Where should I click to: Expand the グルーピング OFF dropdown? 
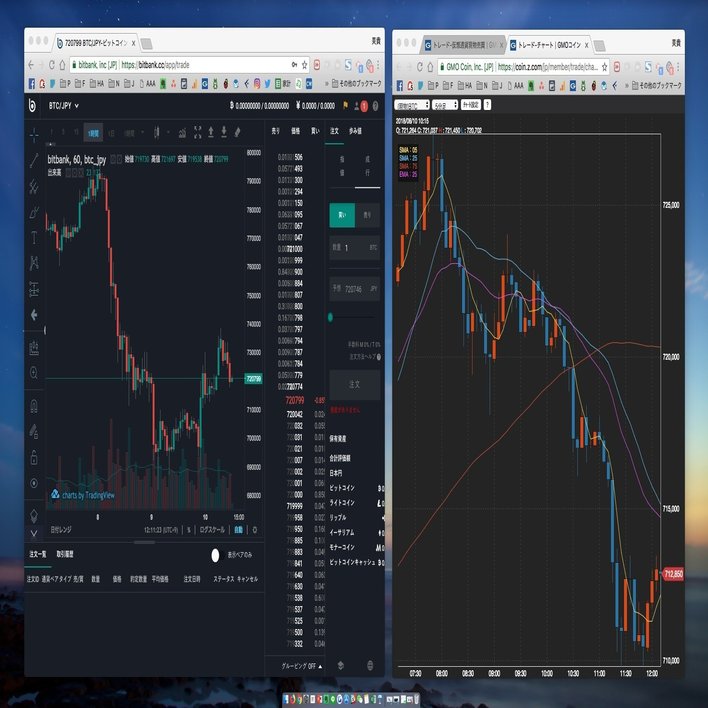[x=302, y=666]
